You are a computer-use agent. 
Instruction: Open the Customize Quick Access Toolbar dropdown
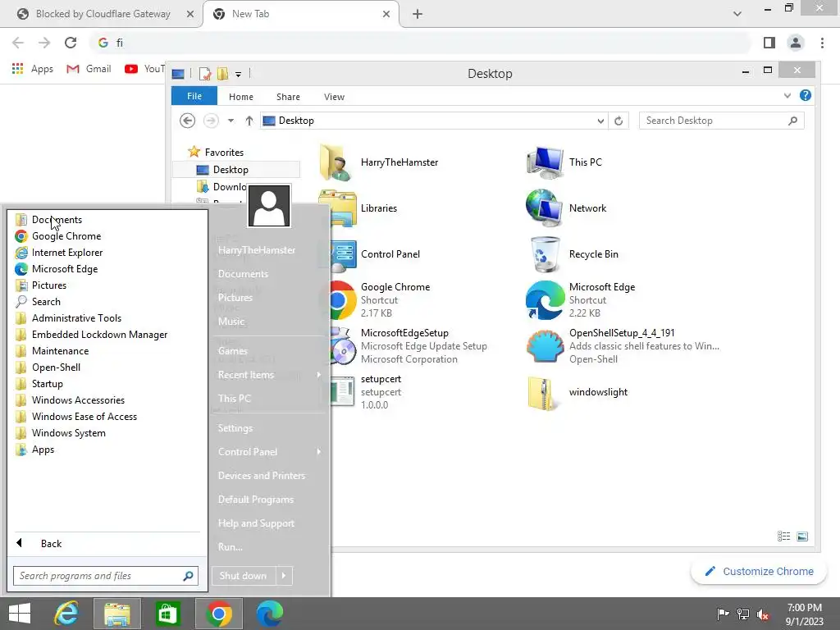(239, 75)
